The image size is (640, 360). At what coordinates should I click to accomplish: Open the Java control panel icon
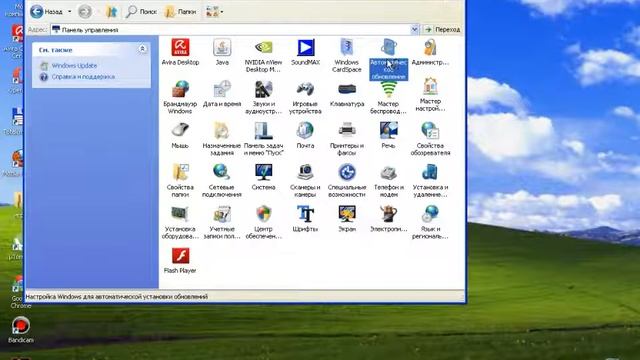click(x=222, y=52)
